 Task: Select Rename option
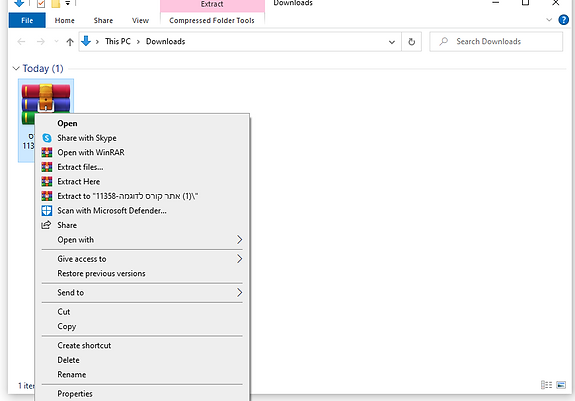[x=142, y=375]
